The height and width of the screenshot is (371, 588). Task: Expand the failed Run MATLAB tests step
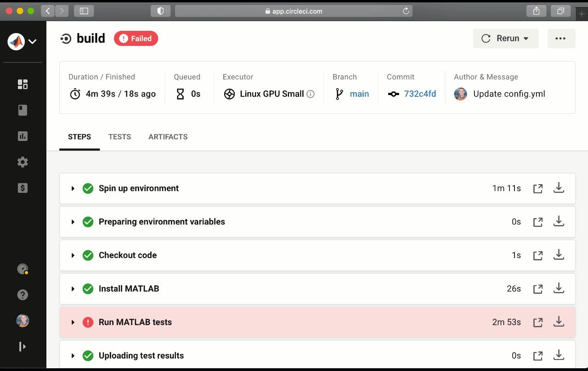tap(73, 322)
